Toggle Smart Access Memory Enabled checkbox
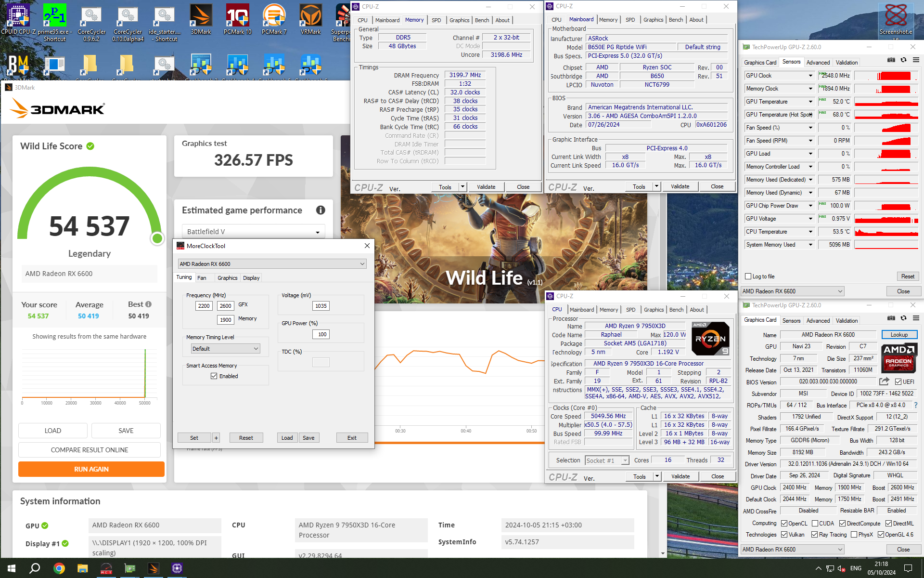Image resolution: width=924 pixels, height=578 pixels. 214,376
